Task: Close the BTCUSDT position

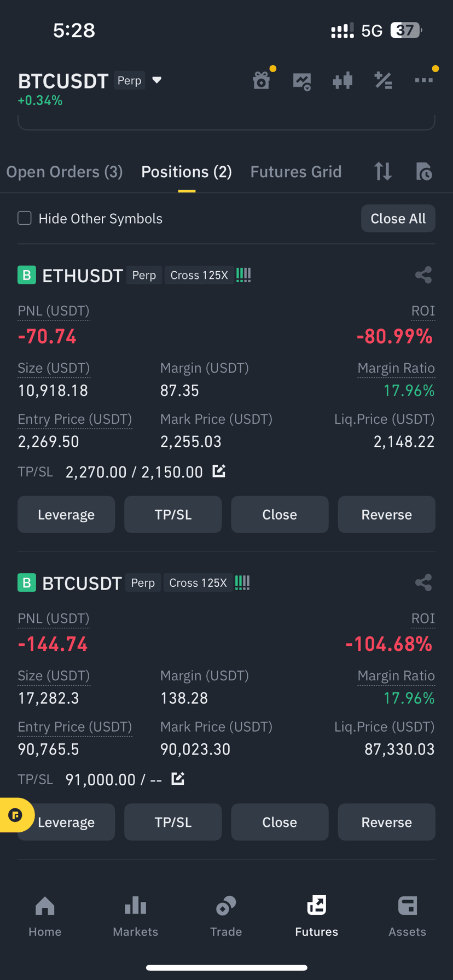Action: 280,822
